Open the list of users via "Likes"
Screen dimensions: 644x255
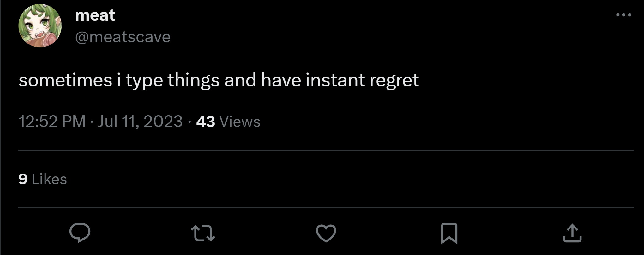[x=49, y=179]
